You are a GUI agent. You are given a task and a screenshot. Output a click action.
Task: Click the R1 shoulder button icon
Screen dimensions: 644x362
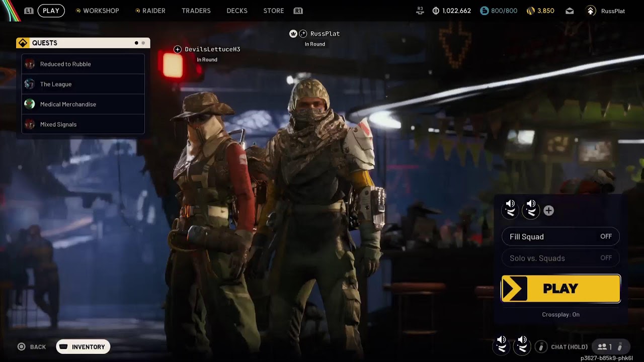click(x=298, y=11)
